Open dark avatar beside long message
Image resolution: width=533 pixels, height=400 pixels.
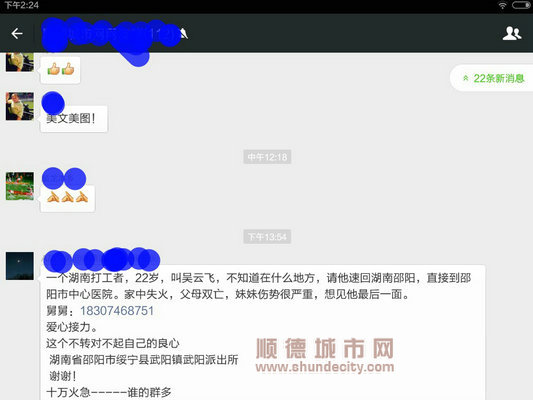[20, 266]
